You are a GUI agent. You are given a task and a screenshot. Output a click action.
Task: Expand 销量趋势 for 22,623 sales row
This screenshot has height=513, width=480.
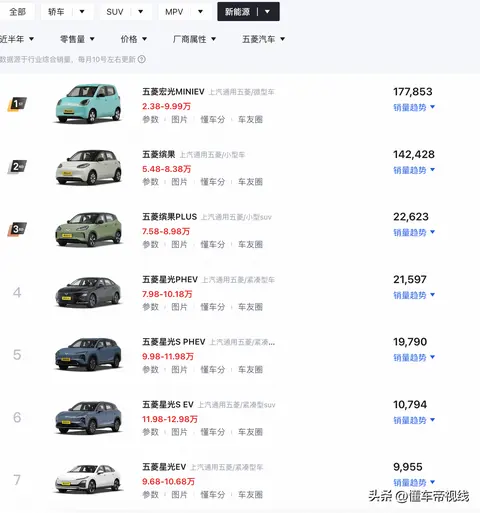tap(414, 232)
